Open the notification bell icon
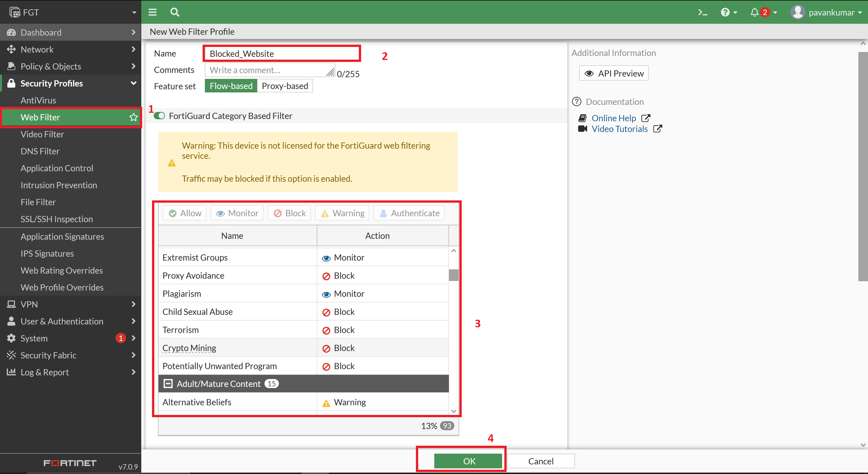Image resolution: width=868 pixels, height=474 pixels. tap(754, 12)
